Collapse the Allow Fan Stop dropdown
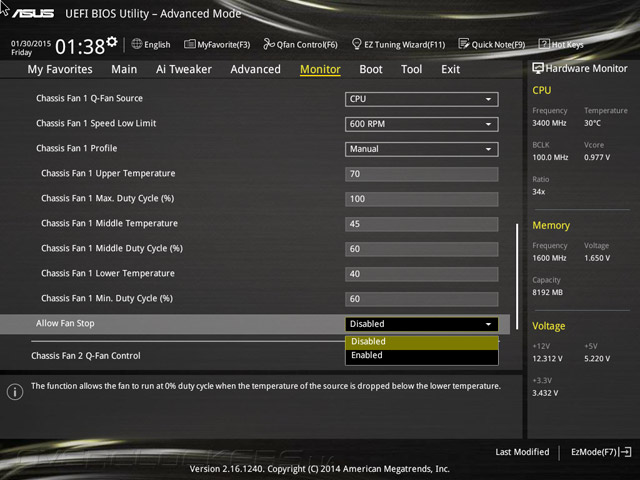 tap(422, 324)
